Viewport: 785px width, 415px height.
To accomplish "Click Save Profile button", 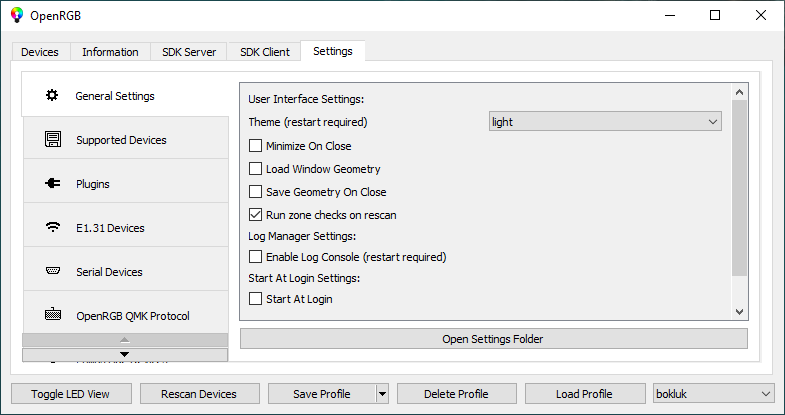I will (x=321, y=394).
